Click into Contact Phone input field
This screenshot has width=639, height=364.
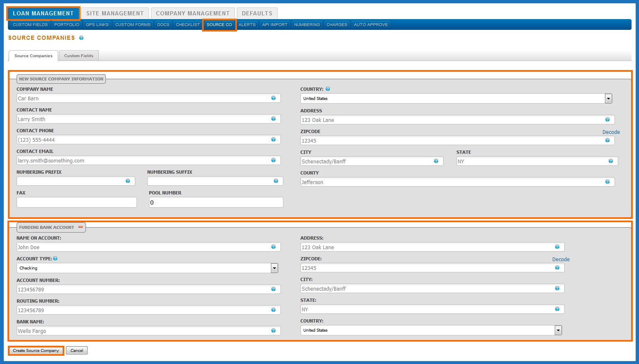149,140
